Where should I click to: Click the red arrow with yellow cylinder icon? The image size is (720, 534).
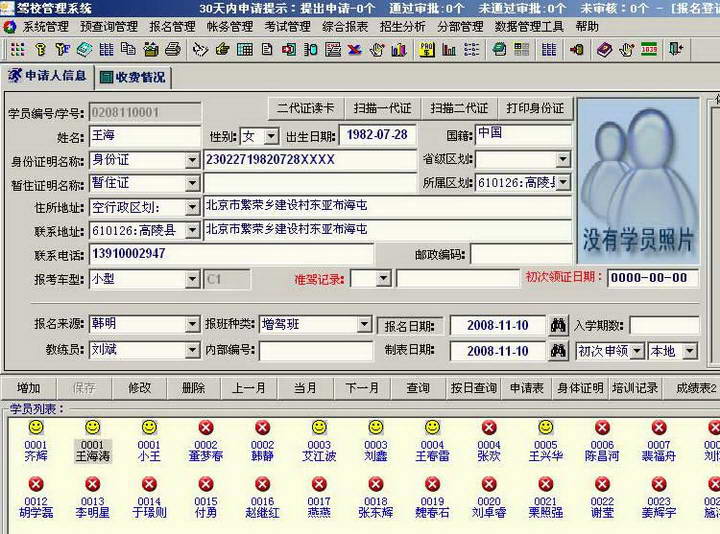coord(576,49)
